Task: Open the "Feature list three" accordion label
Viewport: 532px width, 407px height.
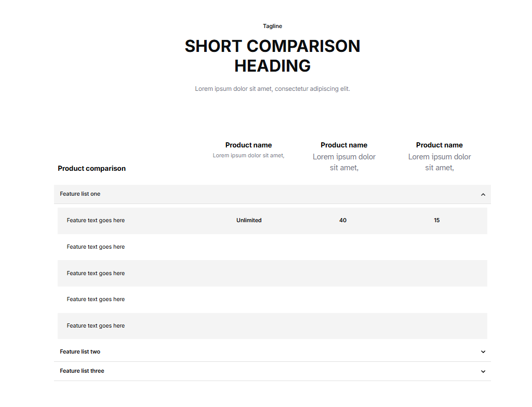Action: [82, 371]
